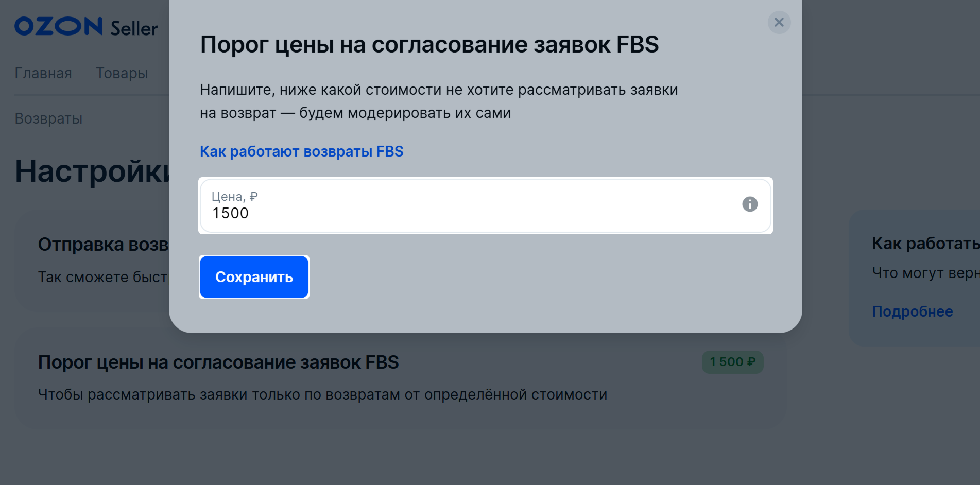The image size is (980, 485).
Task: Click the info icon in price field
Action: [749, 204]
